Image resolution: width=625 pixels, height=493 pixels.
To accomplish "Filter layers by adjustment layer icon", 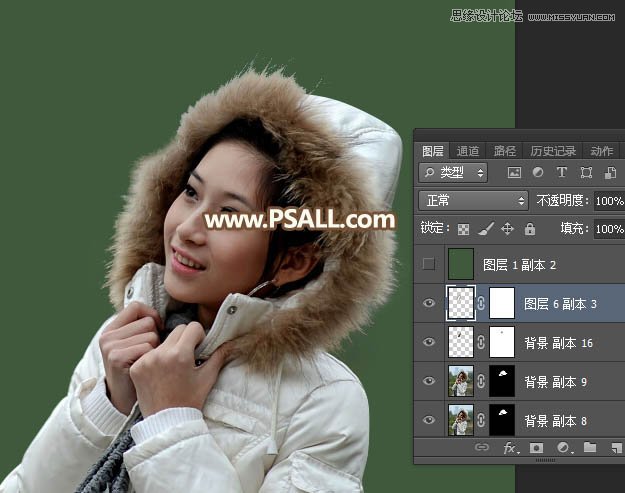I will point(538,172).
